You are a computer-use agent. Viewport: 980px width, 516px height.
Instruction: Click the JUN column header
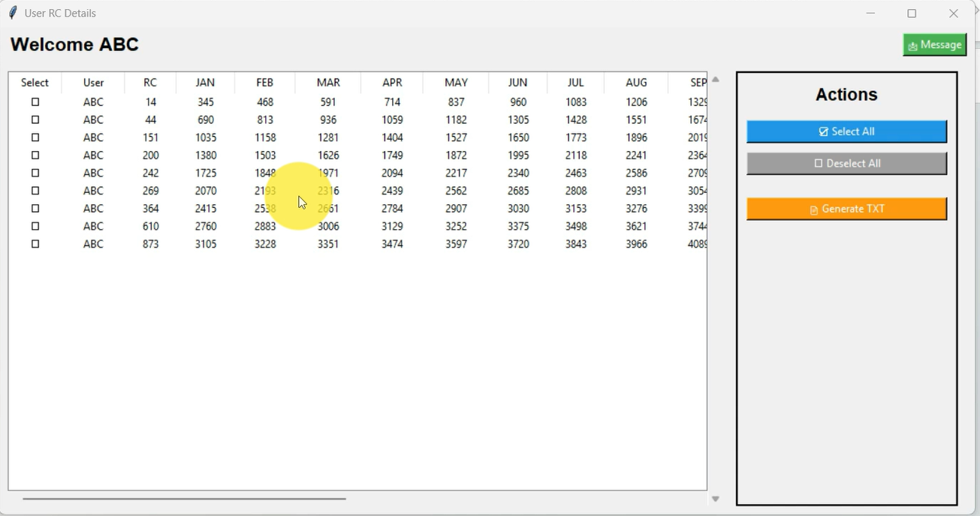tap(517, 83)
